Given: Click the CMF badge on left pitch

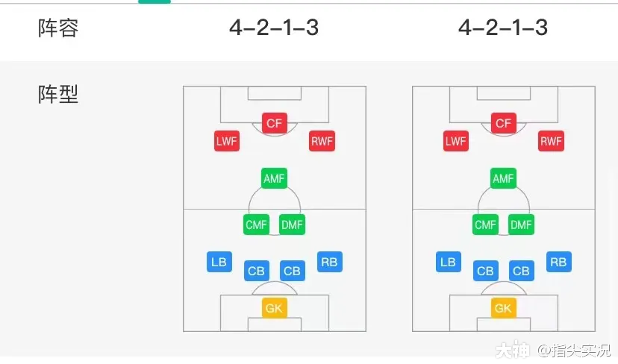Looking at the screenshot, I should [x=256, y=225].
